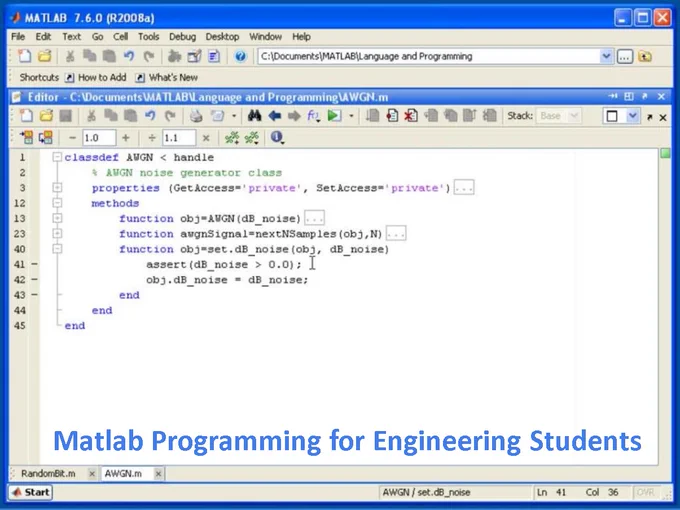Click the OVR overwrite mode indicator
Viewport: 680px width, 510px height.
click(645, 492)
